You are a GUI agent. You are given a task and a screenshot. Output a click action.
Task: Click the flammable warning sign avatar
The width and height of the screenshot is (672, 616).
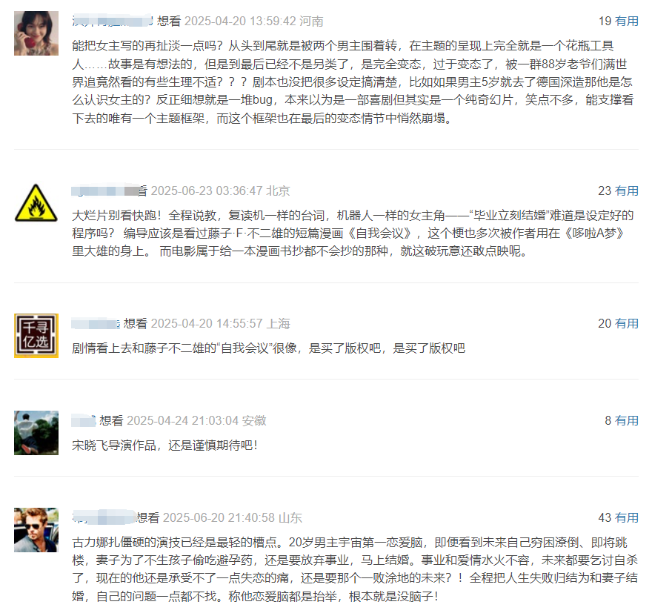(36, 203)
